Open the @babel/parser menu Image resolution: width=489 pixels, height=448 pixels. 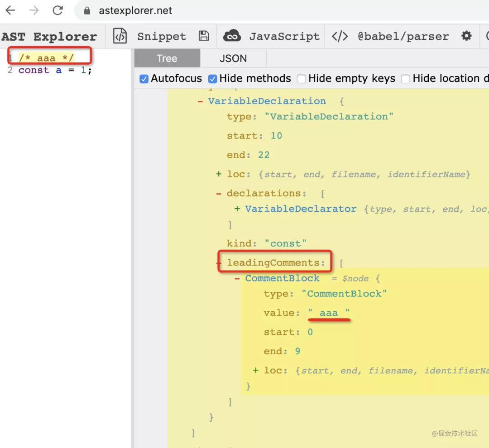(x=403, y=37)
